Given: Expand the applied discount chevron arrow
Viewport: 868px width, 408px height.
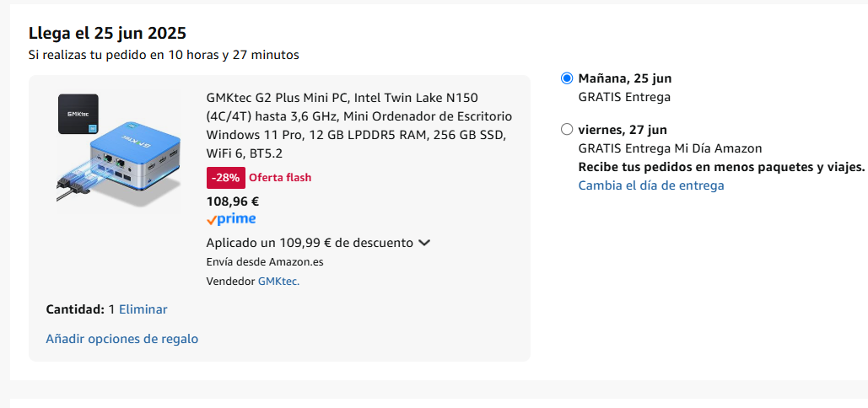Looking at the screenshot, I should [424, 243].
